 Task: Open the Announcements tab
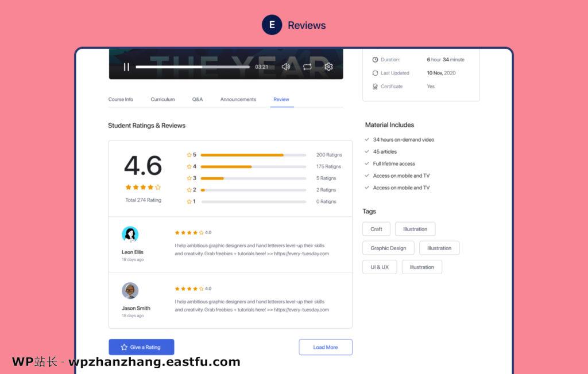click(x=238, y=99)
